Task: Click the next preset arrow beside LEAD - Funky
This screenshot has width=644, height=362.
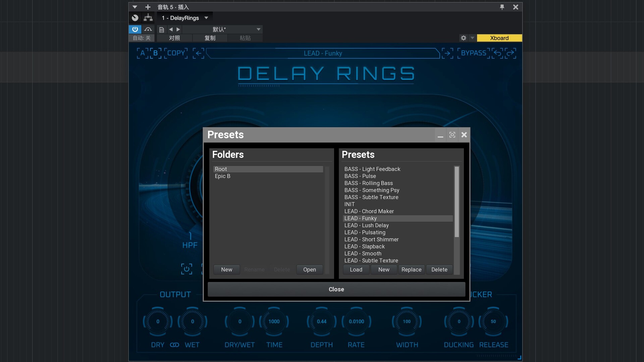Action: pos(447,53)
